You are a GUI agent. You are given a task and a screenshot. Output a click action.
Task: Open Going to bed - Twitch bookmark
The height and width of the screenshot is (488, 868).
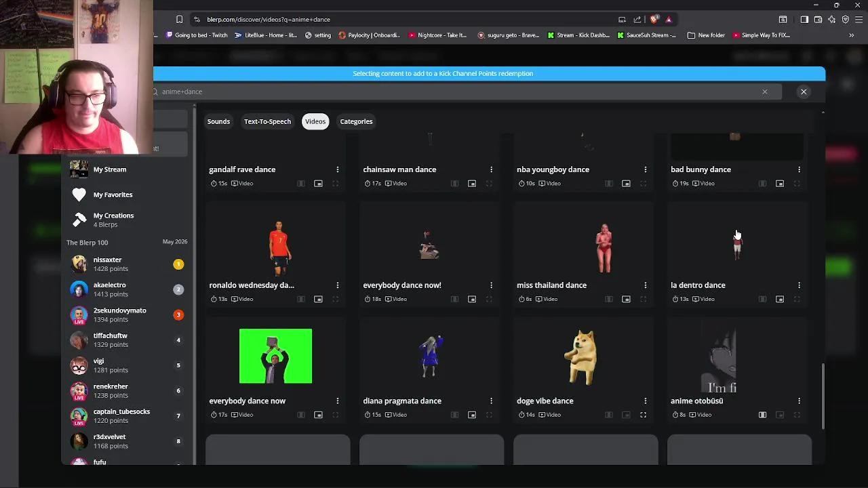point(196,35)
